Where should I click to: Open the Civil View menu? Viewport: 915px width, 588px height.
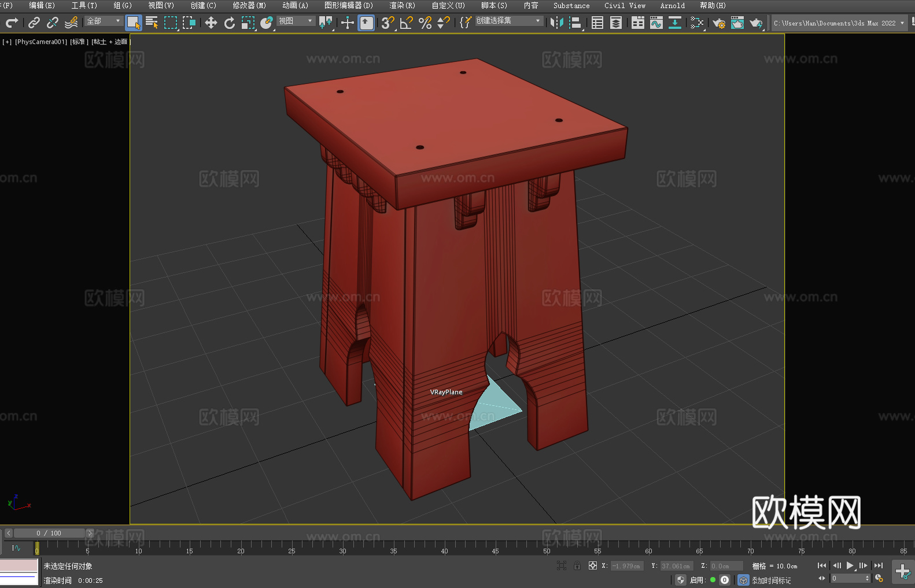[625, 5]
